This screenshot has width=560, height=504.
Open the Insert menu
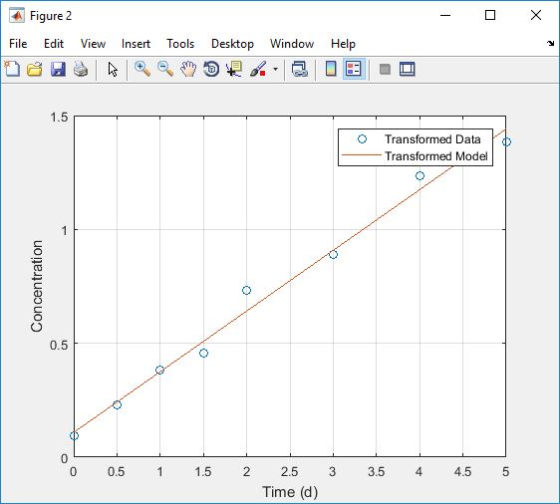click(136, 44)
